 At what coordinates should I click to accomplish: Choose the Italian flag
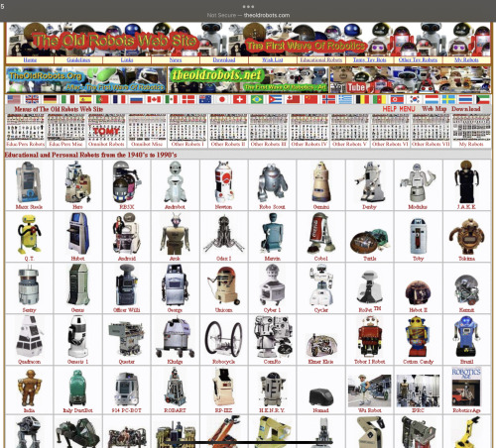click(67, 99)
